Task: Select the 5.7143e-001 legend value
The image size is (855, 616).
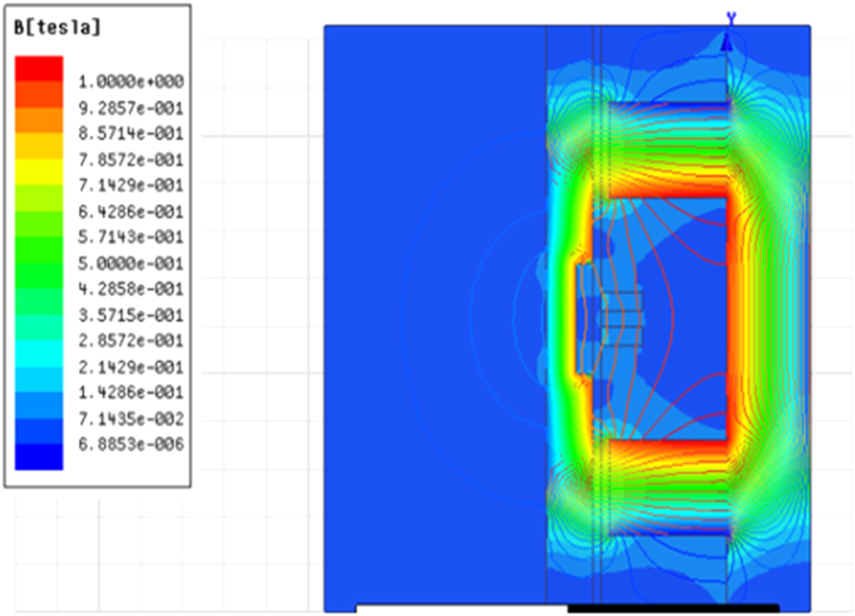Action: [x=131, y=237]
